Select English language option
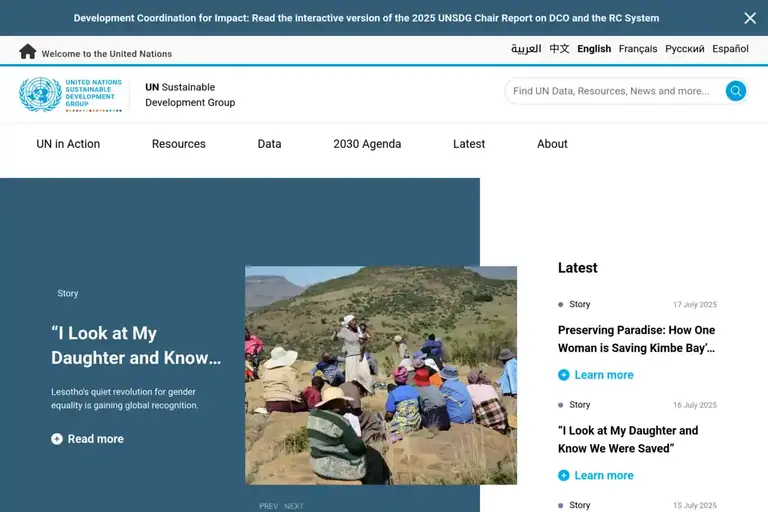This screenshot has width=768, height=512. click(x=594, y=49)
